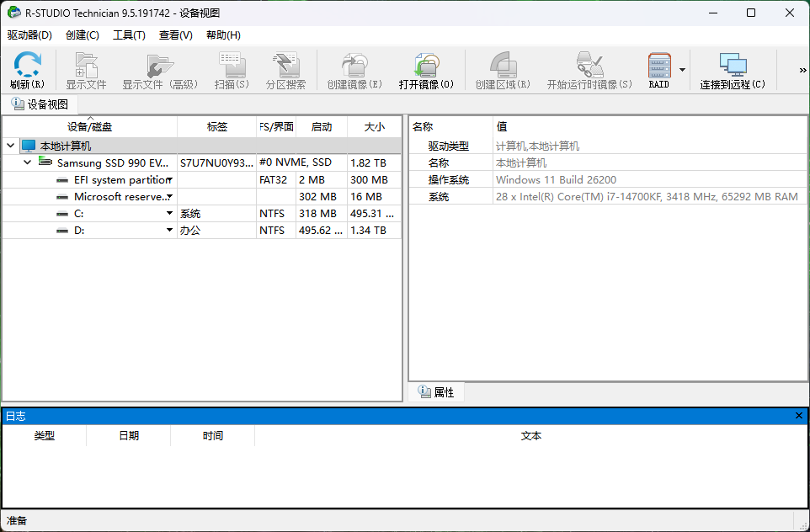The height and width of the screenshot is (532, 810).
Task: Click the 创建镜像 (Create Image) icon
Action: (x=354, y=66)
